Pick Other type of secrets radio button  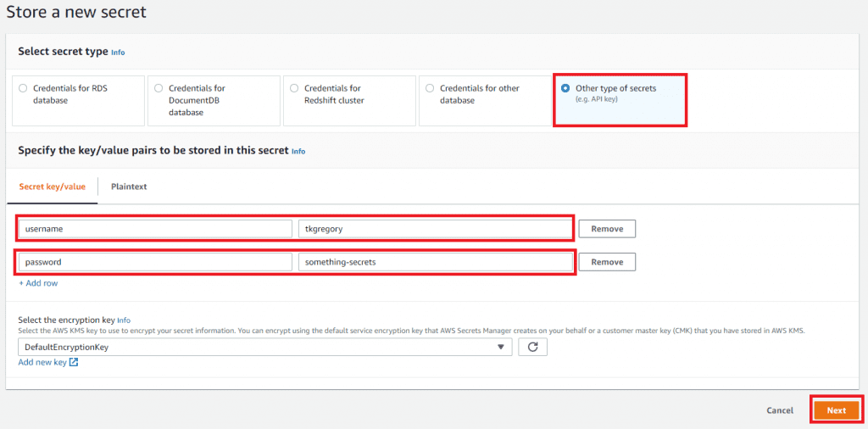[565, 88]
